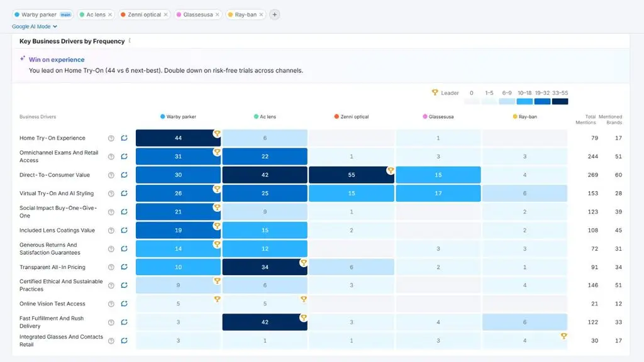Refresh the Fast Fulfillment And Rush Delivery row

pyautogui.click(x=124, y=322)
